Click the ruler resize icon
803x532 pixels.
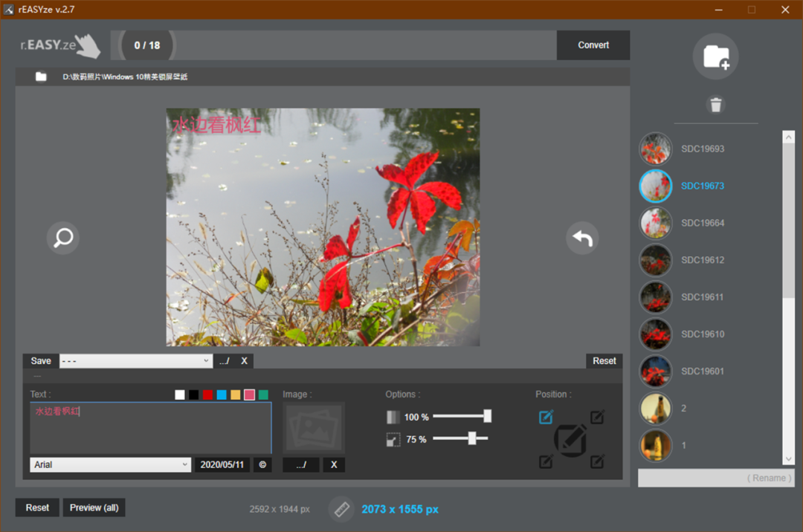(x=341, y=509)
